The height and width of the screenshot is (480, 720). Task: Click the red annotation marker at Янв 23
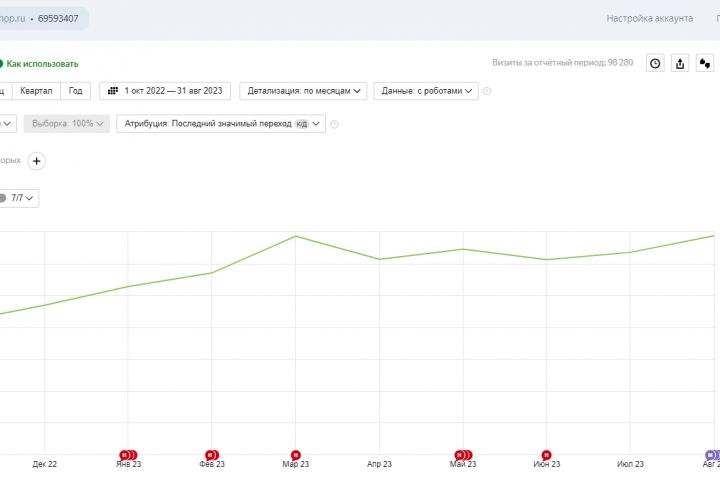tap(128, 455)
